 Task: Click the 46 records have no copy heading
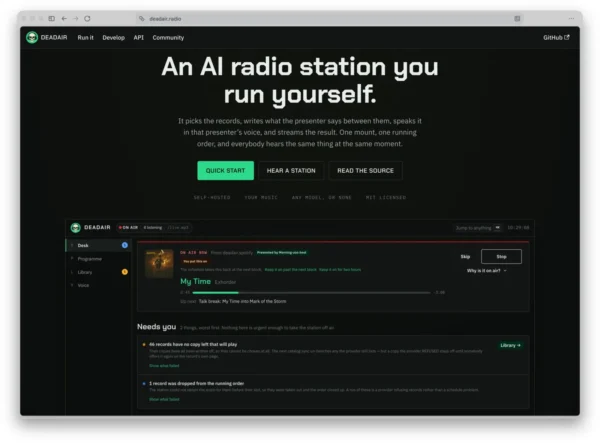click(193, 344)
